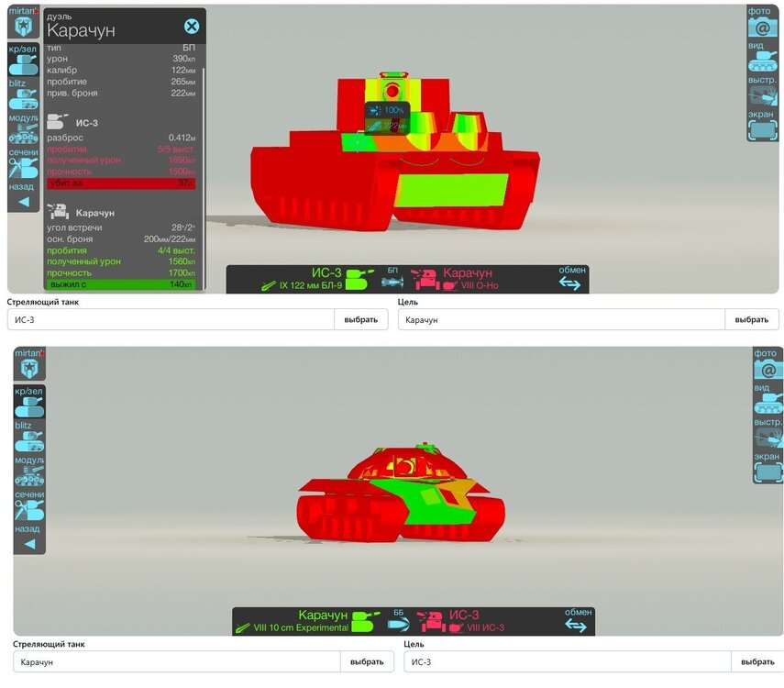Switch to blitz mode in the lower viewer
The width and height of the screenshot is (784, 688).
pos(29,437)
